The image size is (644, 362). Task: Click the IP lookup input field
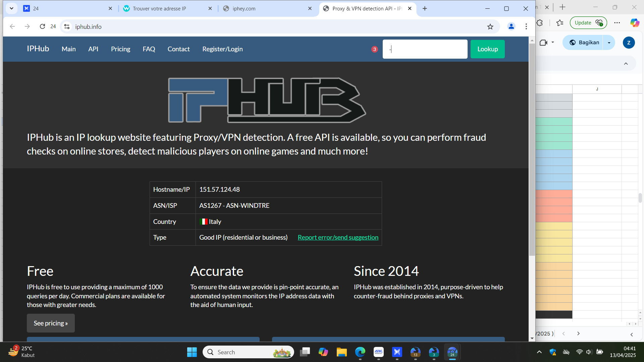click(x=425, y=49)
